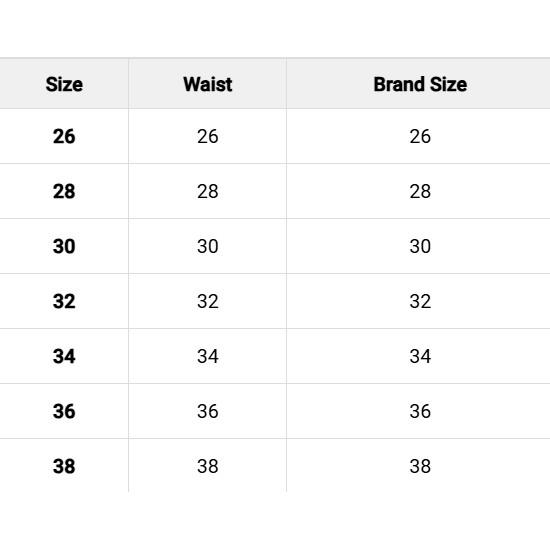Click the Waist value 26 cell
Screen dimensions: 550x550
pyautogui.click(x=208, y=136)
